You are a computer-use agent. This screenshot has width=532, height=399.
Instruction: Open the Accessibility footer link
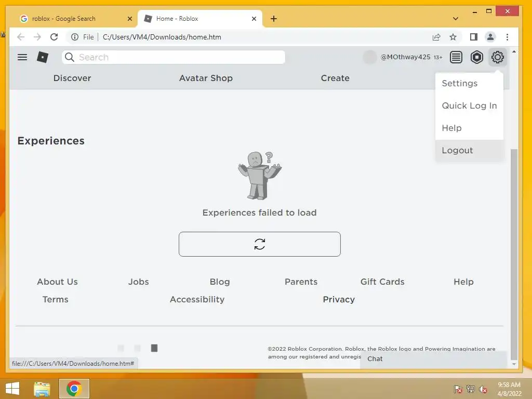pyautogui.click(x=197, y=299)
